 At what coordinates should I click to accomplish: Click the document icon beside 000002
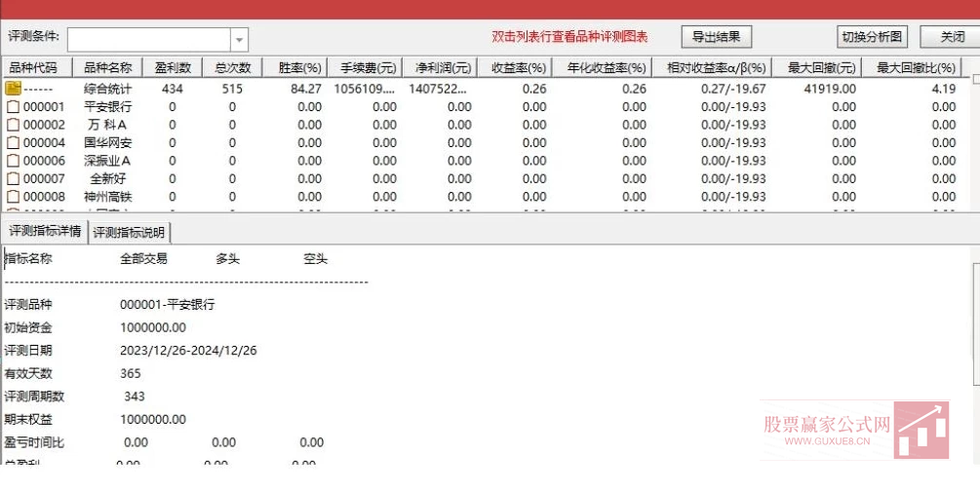pyautogui.click(x=13, y=125)
